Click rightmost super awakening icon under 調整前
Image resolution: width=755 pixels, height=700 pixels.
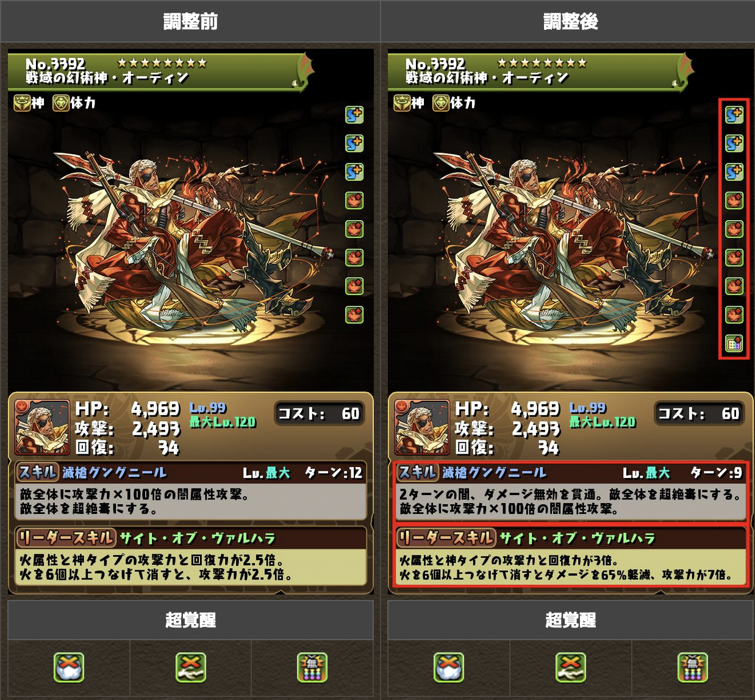click(x=312, y=667)
